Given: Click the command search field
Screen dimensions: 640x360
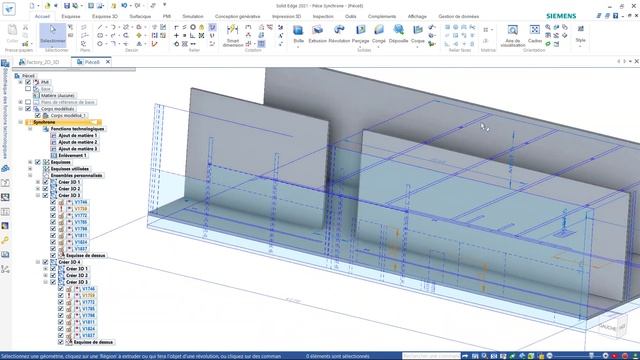Looking at the screenshot, I should tap(431, 356).
